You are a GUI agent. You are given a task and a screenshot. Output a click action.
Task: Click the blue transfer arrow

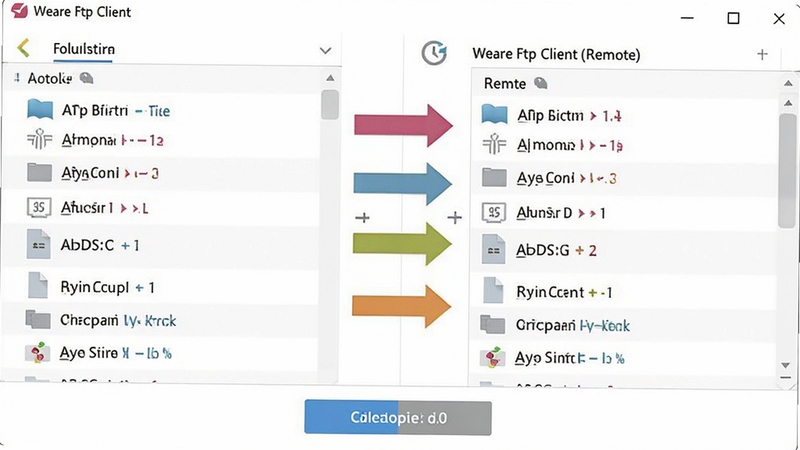tap(403, 184)
